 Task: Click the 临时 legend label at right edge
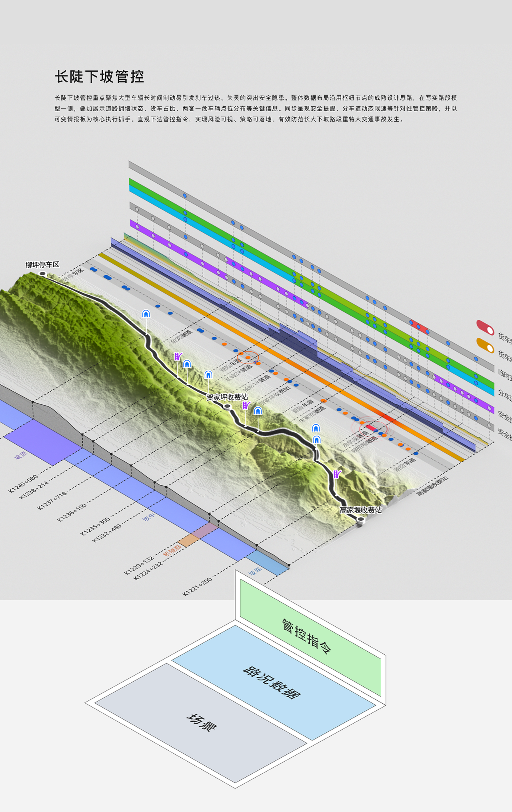tap(505, 374)
